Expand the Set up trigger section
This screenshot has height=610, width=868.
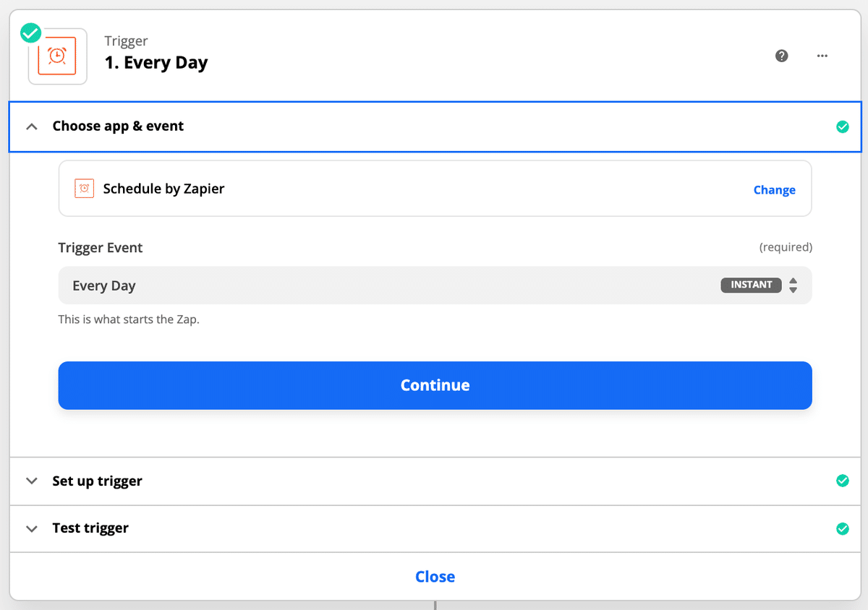pos(31,481)
